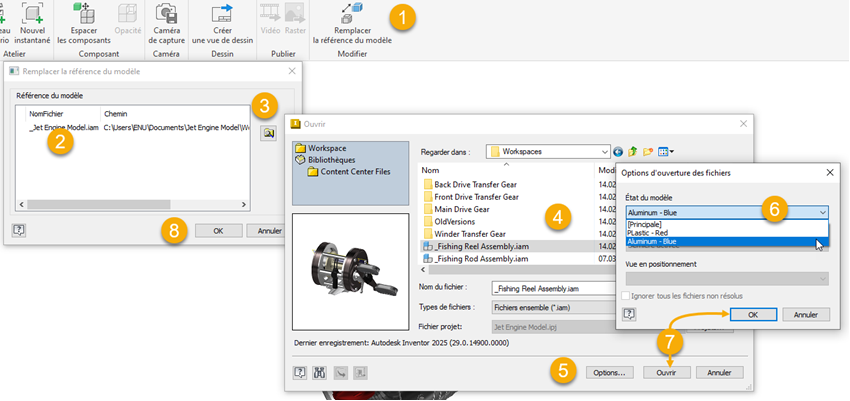Close Remplacer la référence du modèle dialog

[x=292, y=71]
